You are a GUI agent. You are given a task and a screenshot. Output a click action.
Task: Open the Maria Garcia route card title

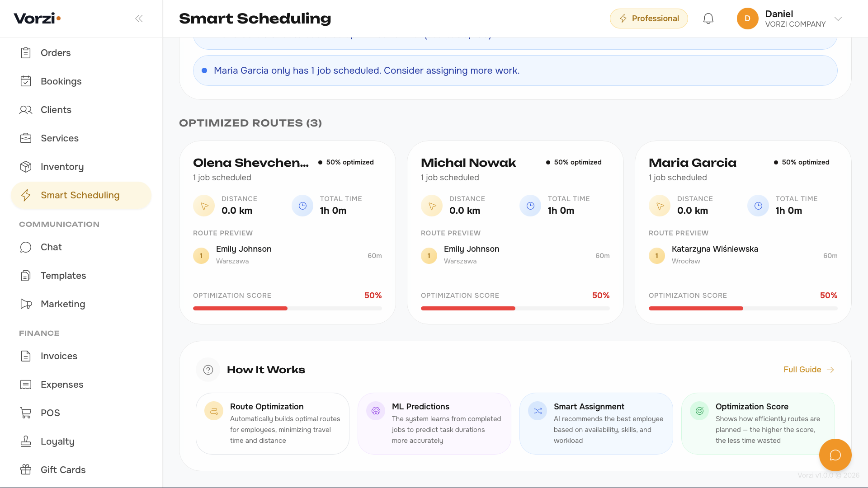coord(692,163)
